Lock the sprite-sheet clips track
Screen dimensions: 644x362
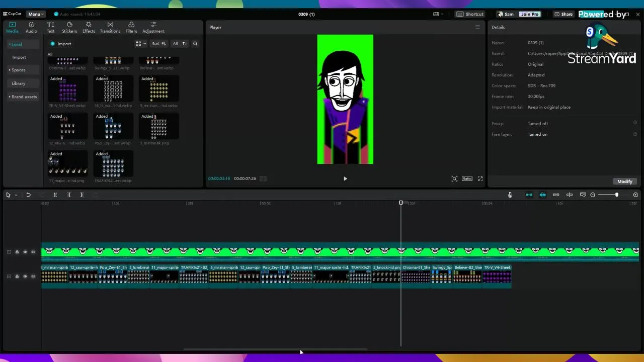tap(17, 276)
